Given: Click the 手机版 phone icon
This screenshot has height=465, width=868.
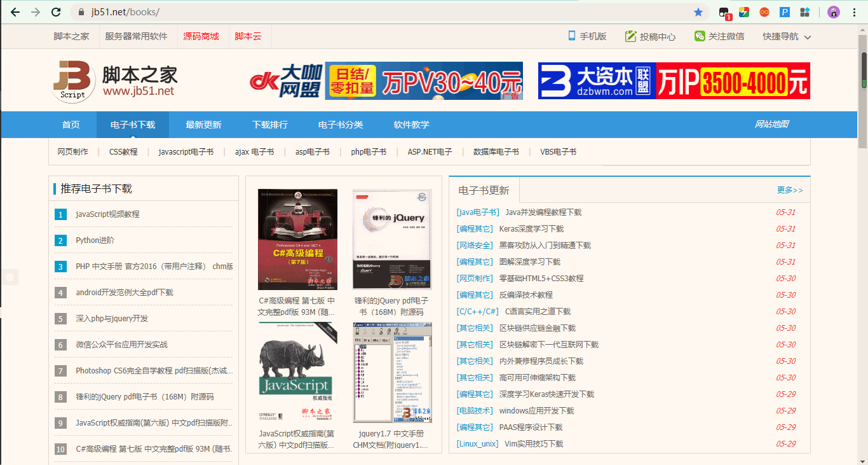Looking at the screenshot, I should tap(571, 36).
